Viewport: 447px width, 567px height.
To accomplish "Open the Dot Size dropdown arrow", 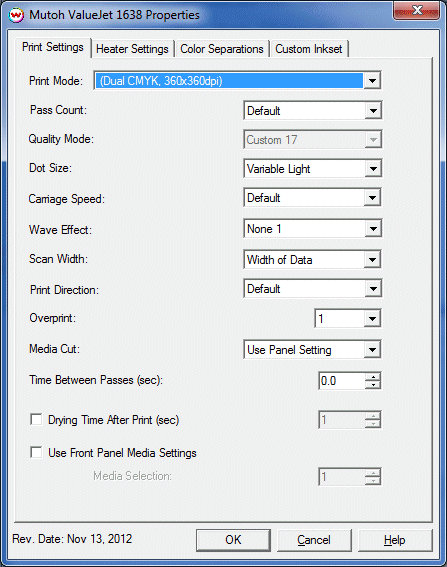I will [x=372, y=169].
